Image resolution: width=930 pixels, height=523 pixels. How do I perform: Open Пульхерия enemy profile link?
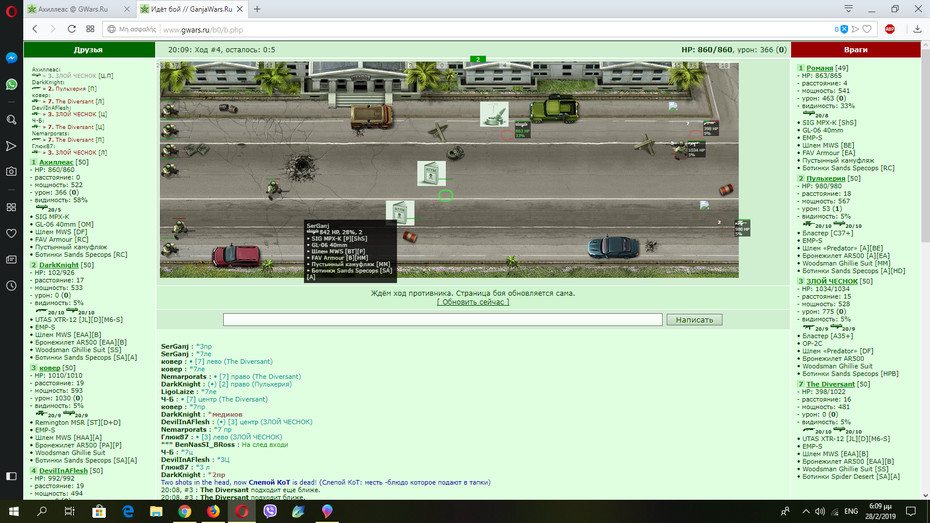click(826, 178)
